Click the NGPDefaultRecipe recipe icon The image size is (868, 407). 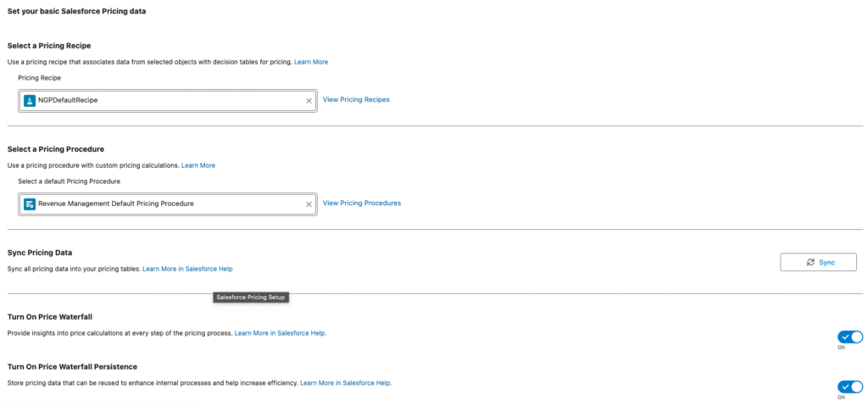(x=30, y=100)
